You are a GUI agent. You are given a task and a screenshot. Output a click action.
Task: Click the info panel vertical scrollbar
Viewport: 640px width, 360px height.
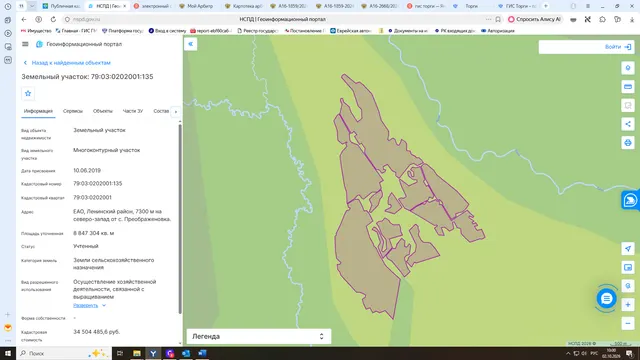[180, 218]
